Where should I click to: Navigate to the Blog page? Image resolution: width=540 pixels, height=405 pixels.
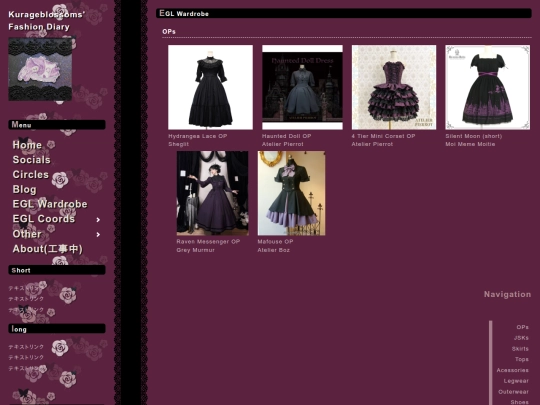pyautogui.click(x=24, y=189)
